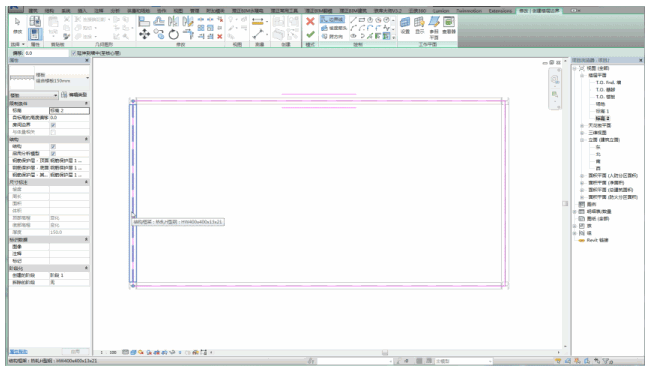Expand the Ceiling Plans tree node

582,125
